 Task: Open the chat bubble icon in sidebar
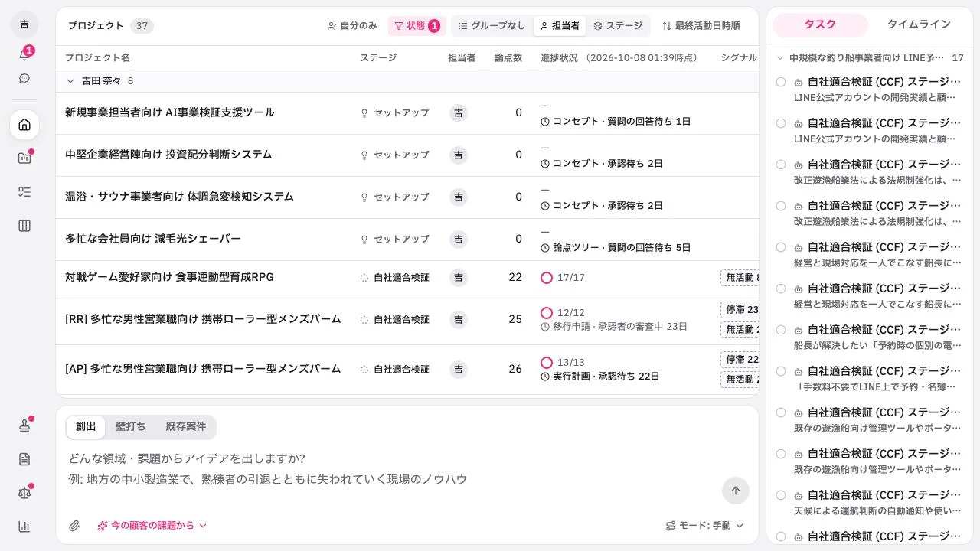[x=24, y=78]
